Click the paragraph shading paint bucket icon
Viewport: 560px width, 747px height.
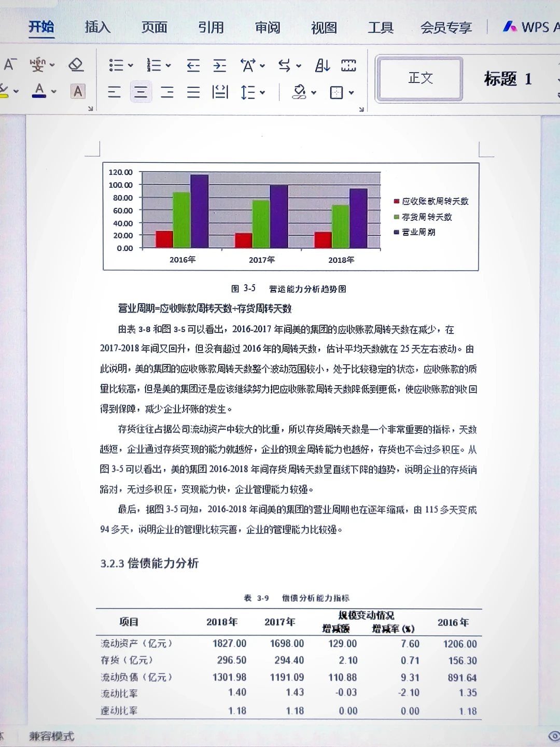tap(299, 92)
